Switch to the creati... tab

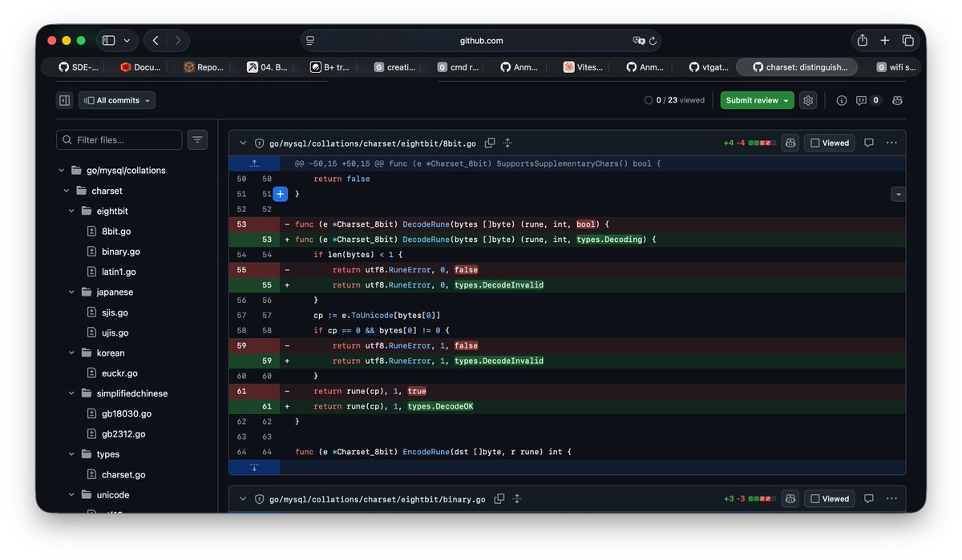[x=394, y=67]
